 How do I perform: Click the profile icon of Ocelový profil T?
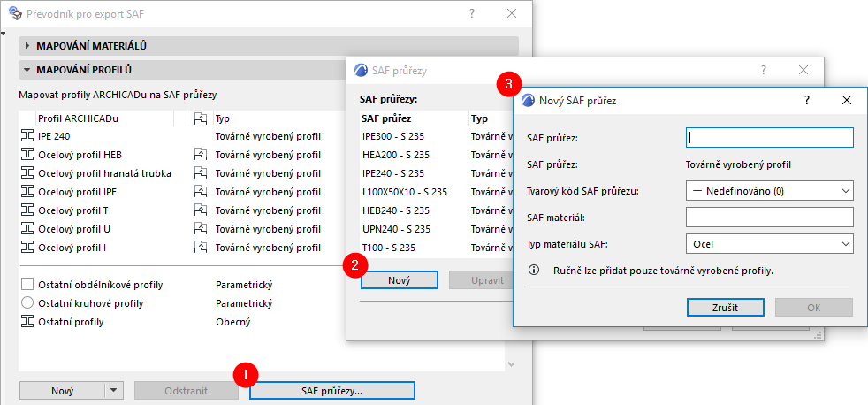coord(27,210)
